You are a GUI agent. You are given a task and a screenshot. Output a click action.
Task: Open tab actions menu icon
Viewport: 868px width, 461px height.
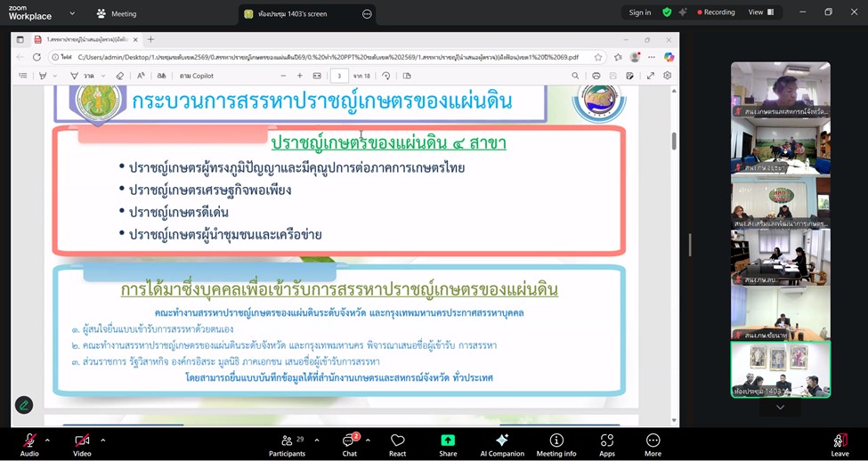pyautogui.click(x=20, y=39)
